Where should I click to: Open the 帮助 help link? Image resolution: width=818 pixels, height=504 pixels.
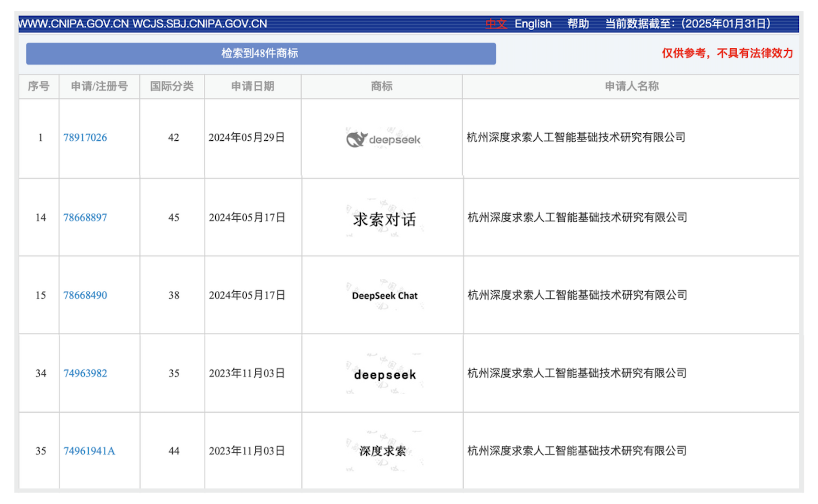coord(578,24)
